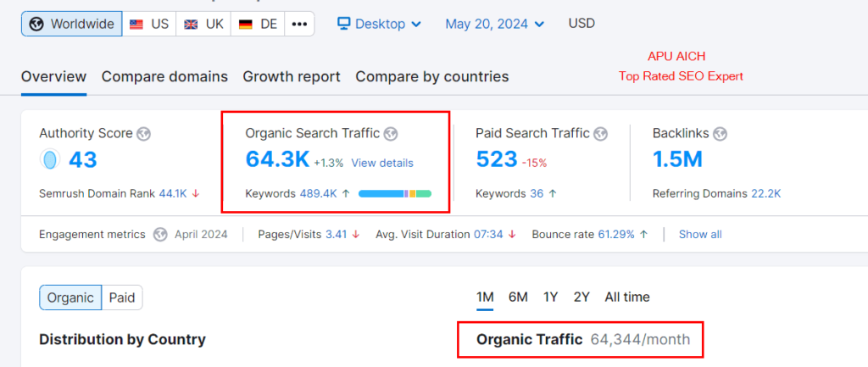Click globe icon beside Organic Search Traffic

391,133
